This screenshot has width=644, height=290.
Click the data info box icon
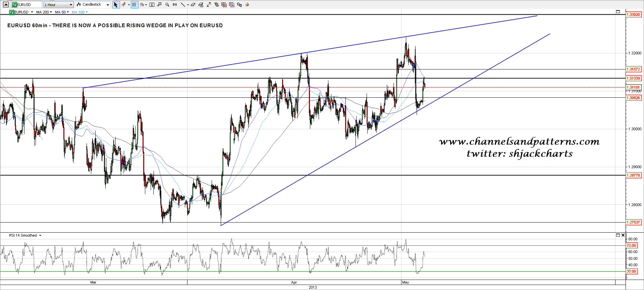[x=152, y=5]
